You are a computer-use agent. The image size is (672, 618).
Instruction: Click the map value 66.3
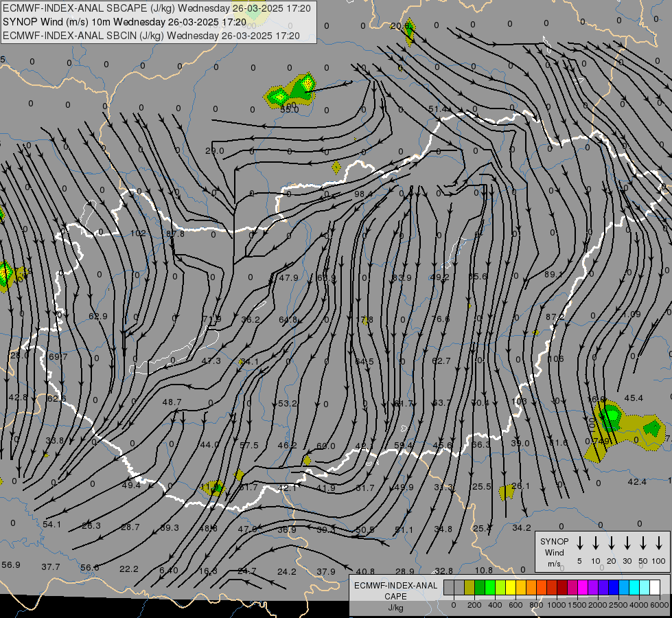coord(480,445)
